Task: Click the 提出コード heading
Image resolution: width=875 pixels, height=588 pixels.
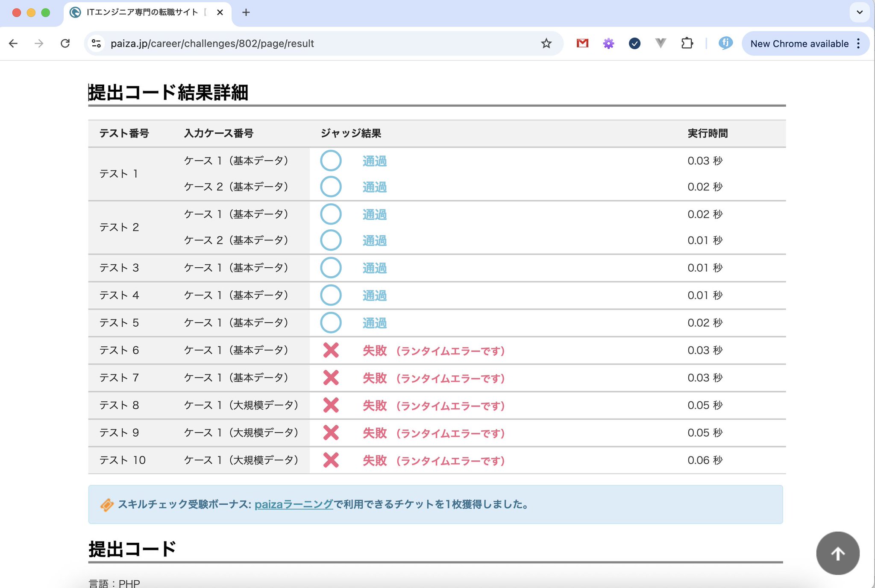Action: (x=132, y=549)
